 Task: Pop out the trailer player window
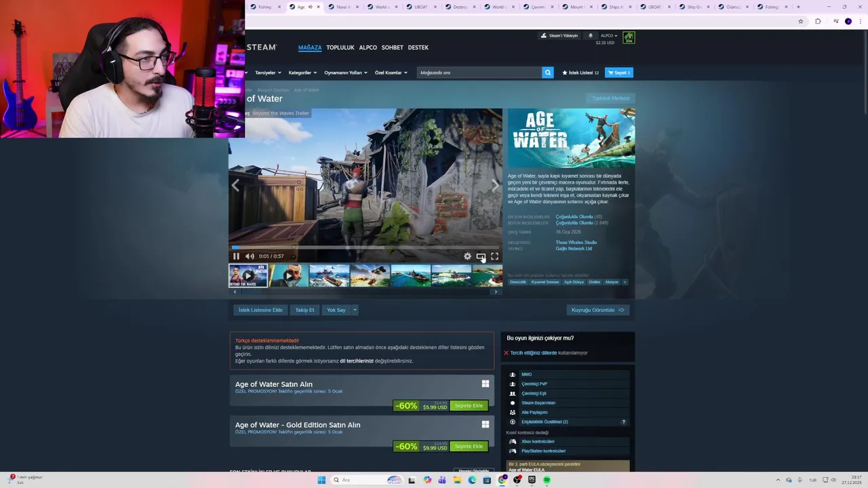[481, 256]
